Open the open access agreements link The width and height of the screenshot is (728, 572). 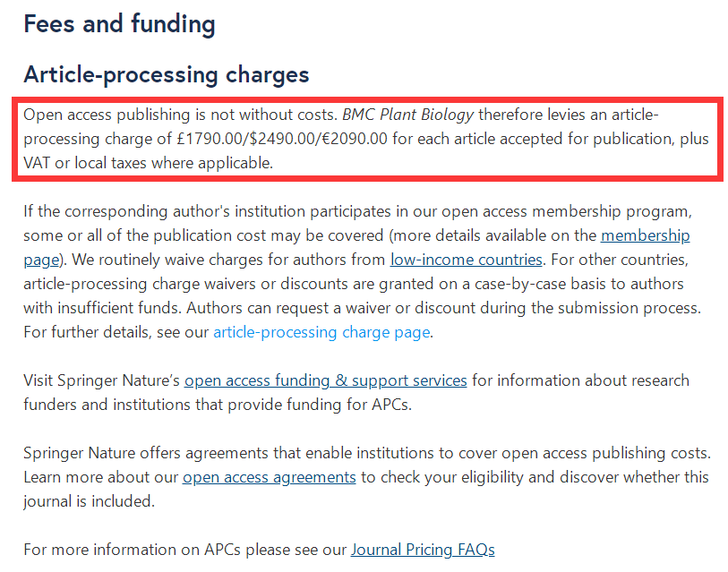pos(270,477)
